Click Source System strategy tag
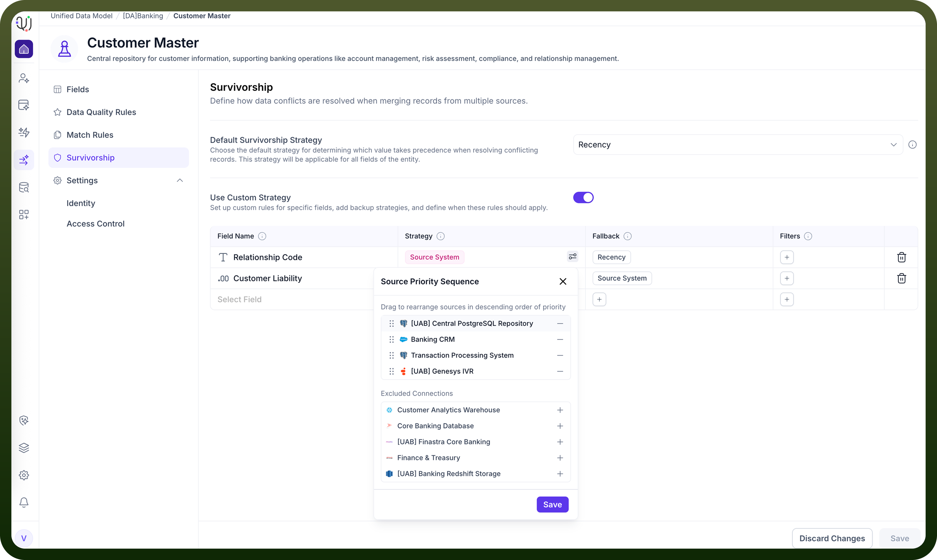937x560 pixels. pyautogui.click(x=434, y=257)
